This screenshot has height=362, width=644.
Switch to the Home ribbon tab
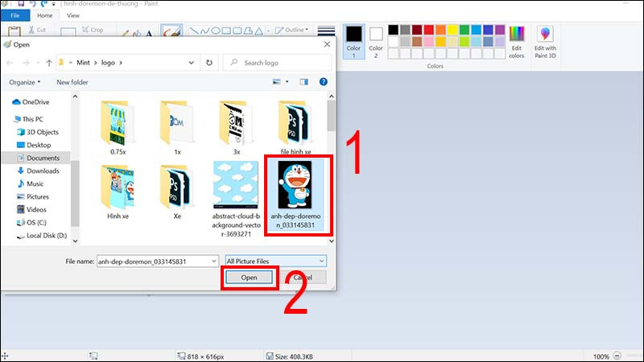point(45,15)
